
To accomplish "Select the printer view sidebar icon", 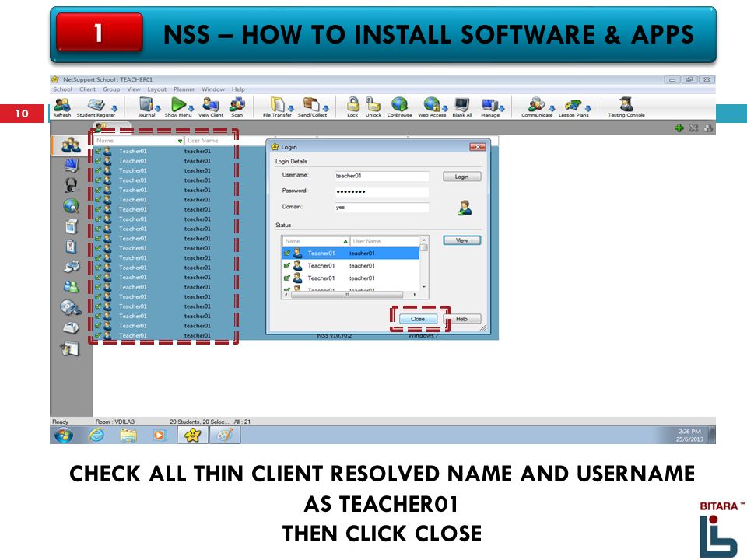I will tap(72, 266).
